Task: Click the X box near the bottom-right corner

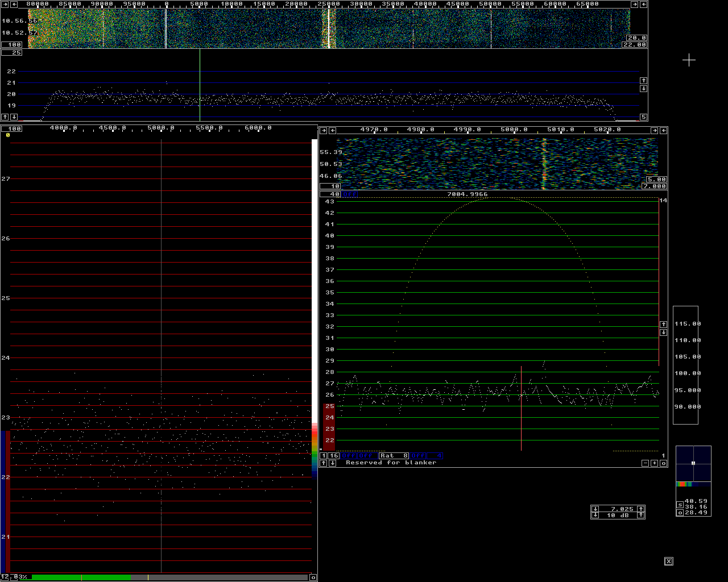Action: point(669,561)
